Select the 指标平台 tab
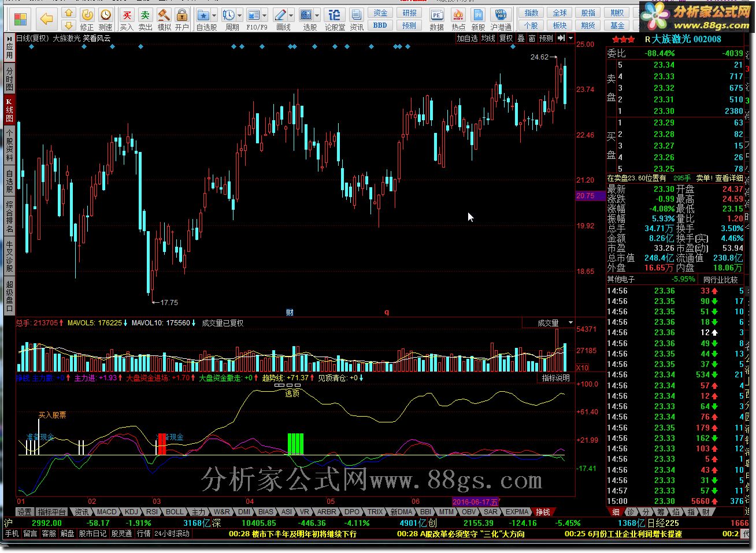 (x=52, y=512)
